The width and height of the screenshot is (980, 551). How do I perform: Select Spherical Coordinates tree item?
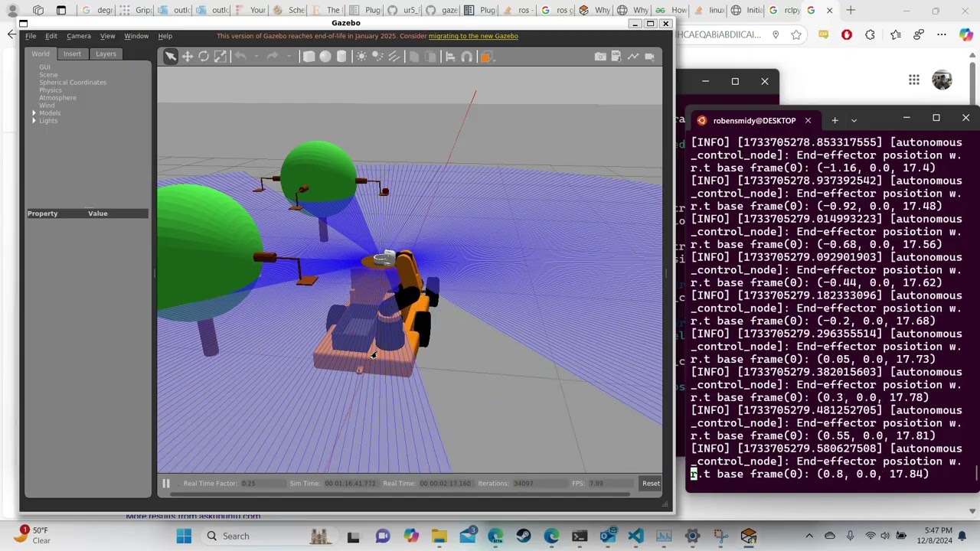[x=73, y=83]
